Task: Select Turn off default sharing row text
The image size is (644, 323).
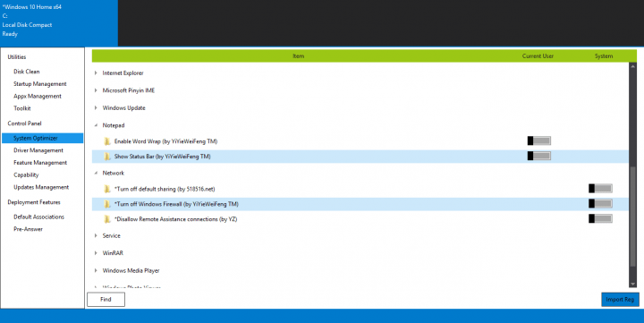Action: pyautogui.click(x=165, y=189)
